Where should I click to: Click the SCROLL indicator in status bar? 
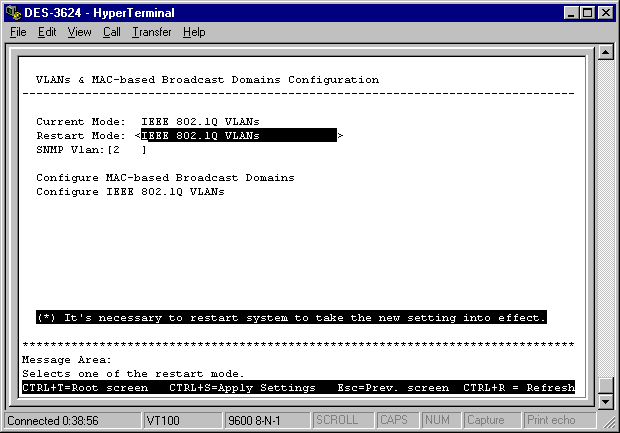coord(337,420)
